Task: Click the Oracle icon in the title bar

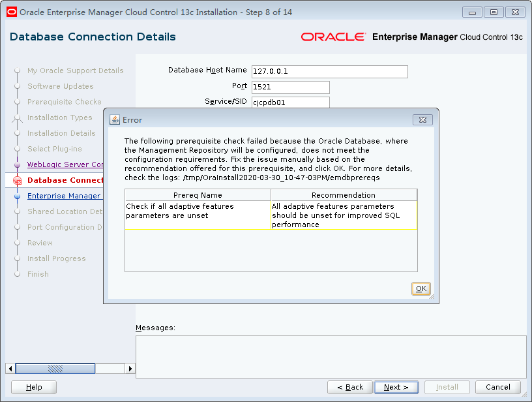Action: coord(11,12)
